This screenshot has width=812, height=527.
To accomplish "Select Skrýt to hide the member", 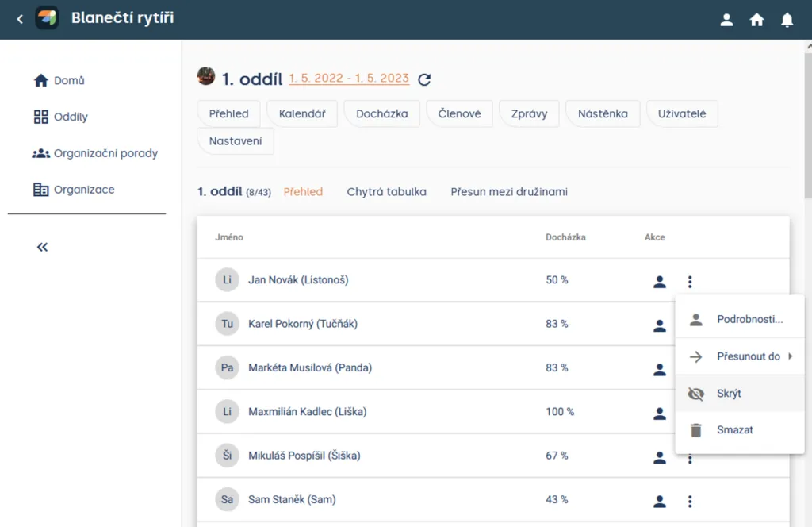I will tap(740, 394).
